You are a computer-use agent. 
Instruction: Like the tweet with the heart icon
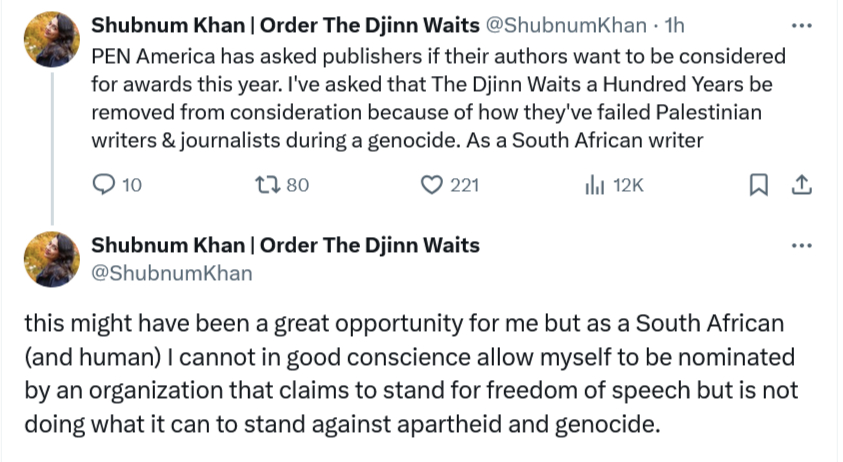pyautogui.click(x=431, y=185)
